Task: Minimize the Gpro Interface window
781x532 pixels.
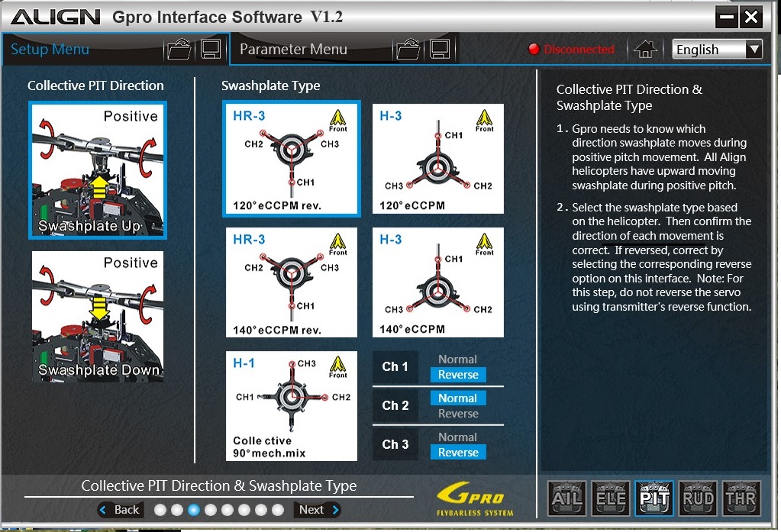Action: (726, 18)
